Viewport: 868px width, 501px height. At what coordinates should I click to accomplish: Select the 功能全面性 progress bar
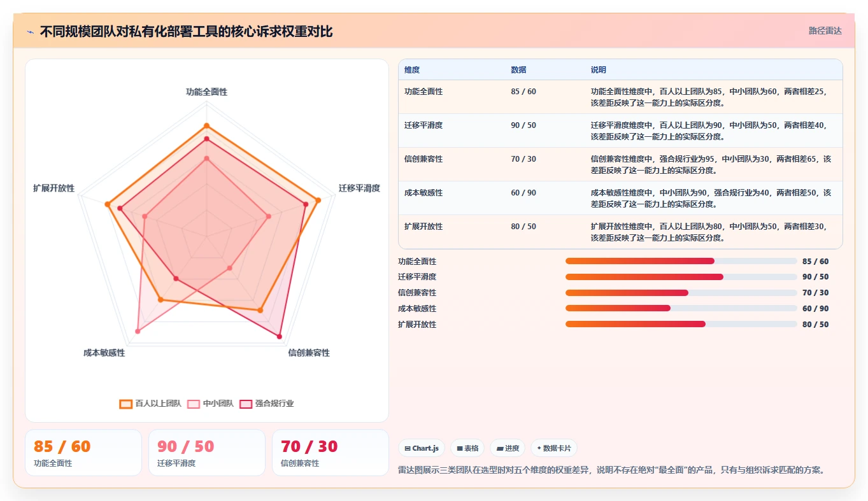(681, 261)
